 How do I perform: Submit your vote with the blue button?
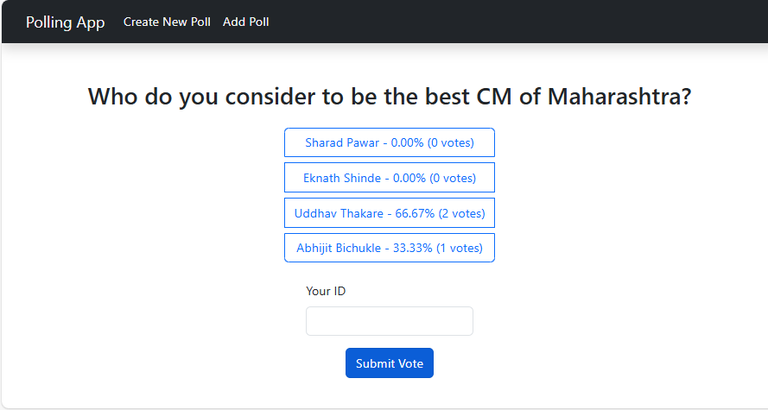389,363
